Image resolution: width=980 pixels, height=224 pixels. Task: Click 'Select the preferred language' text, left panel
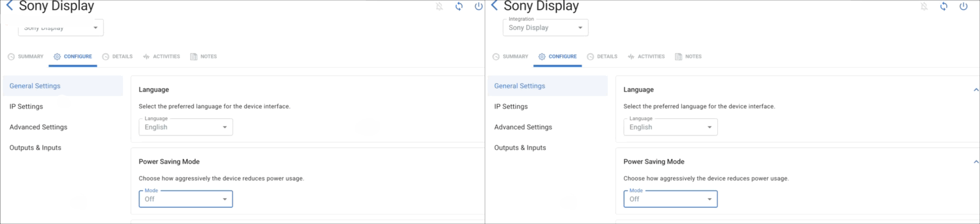(x=215, y=106)
